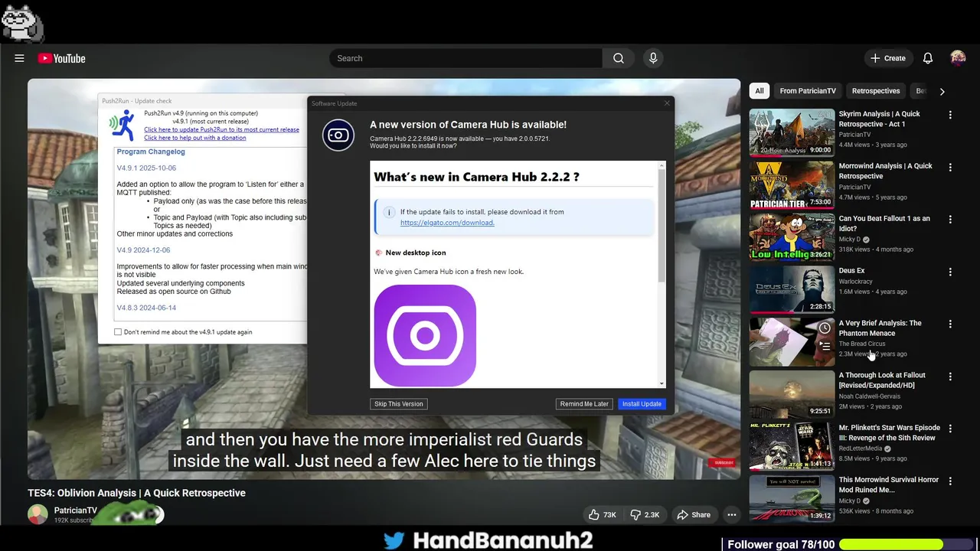
Task: Click the search magnifier button
Action: 619,58
